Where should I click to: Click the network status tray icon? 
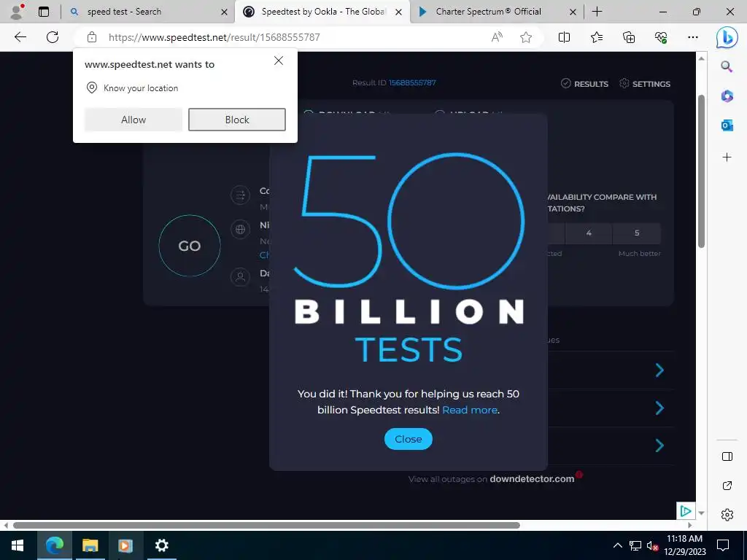pos(635,545)
